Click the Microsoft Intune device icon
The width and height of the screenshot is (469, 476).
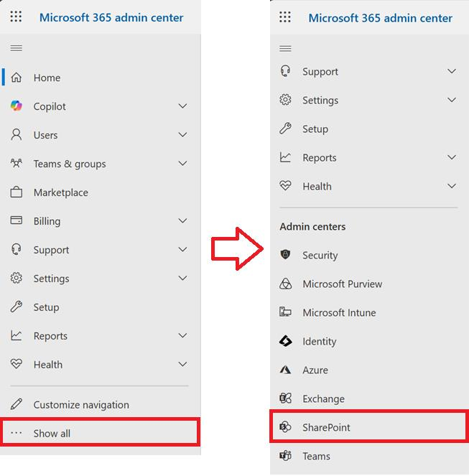(285, 312)
